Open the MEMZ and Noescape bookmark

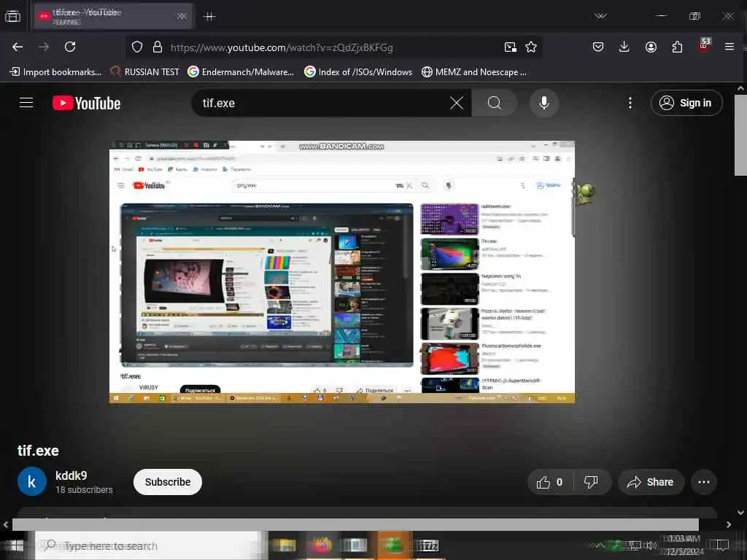pyautogui.click(x=474, y=72)
